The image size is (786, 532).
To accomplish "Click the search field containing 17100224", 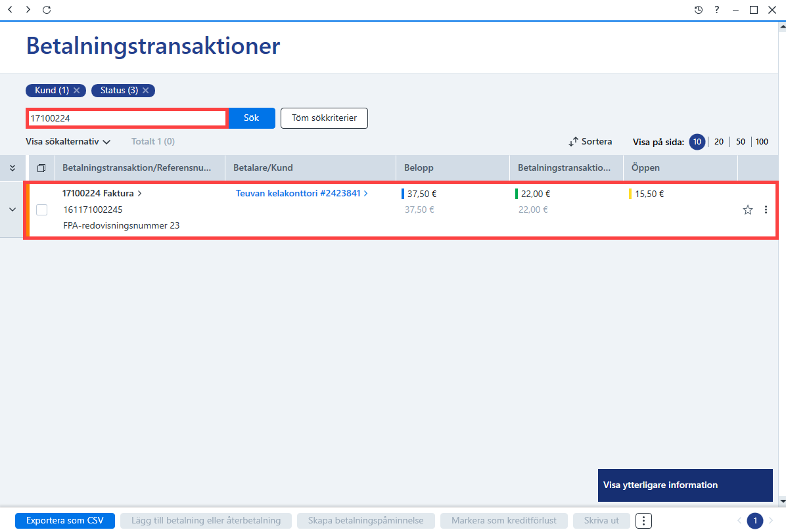I will tap(127, 118).
